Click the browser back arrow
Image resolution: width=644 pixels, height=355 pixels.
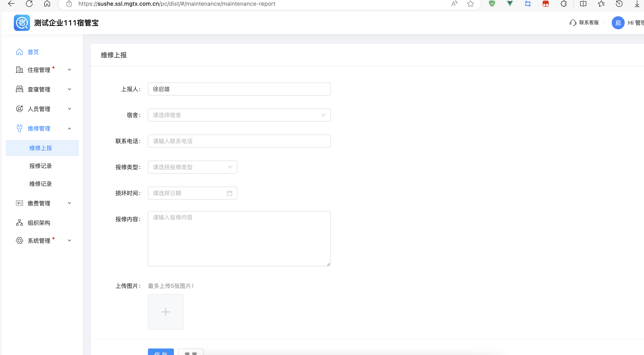11,3
